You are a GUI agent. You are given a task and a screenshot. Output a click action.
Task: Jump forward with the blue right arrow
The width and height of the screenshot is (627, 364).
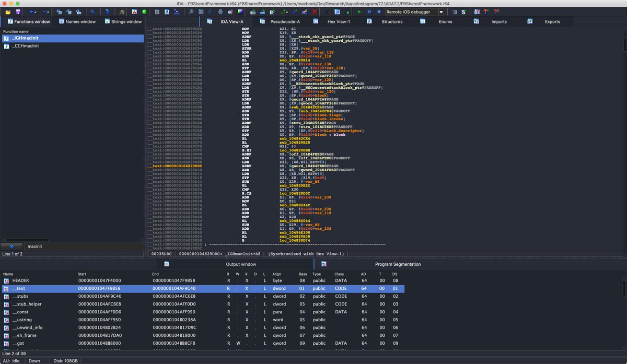coord(45,11)
